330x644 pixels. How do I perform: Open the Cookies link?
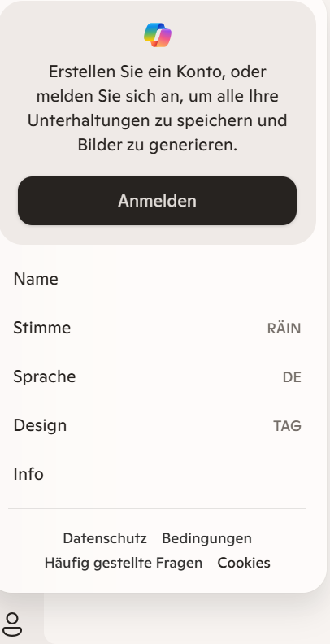click(x=244, y=563)
